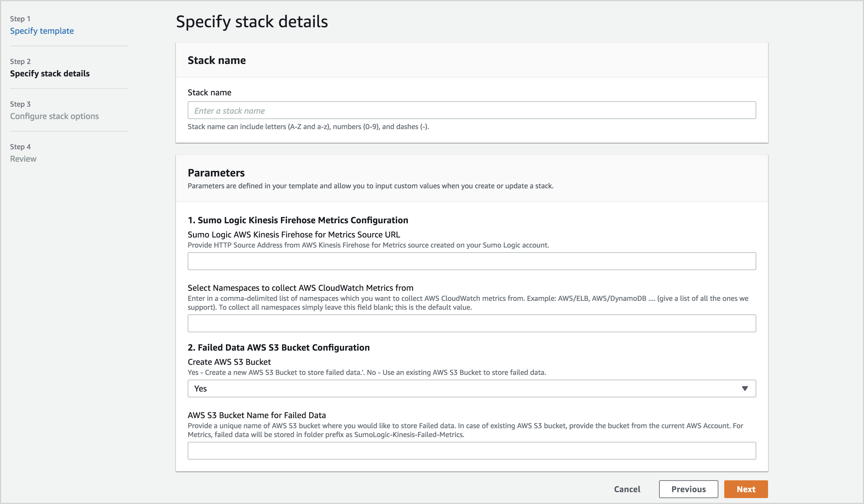The height and width of the screenshot is (504, 864).
Task: Click the Specify stack details page heading
Action: pos(252,22)
